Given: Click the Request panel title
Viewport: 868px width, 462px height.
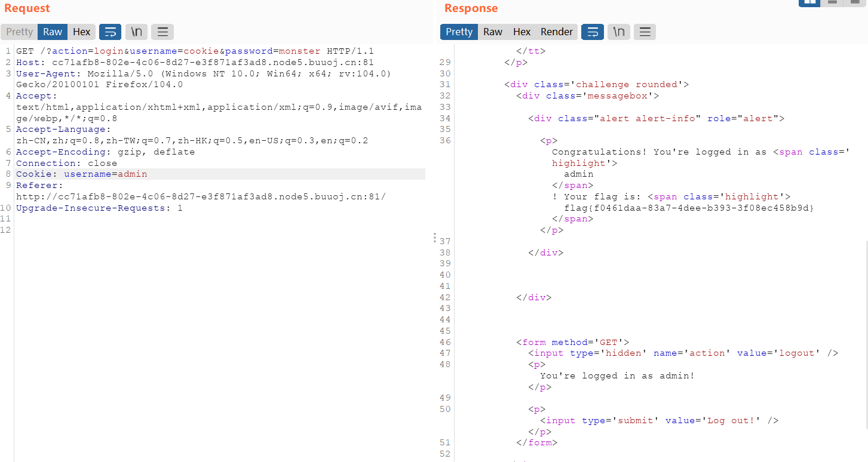Looking at the screenshot, I should [27, 8].
